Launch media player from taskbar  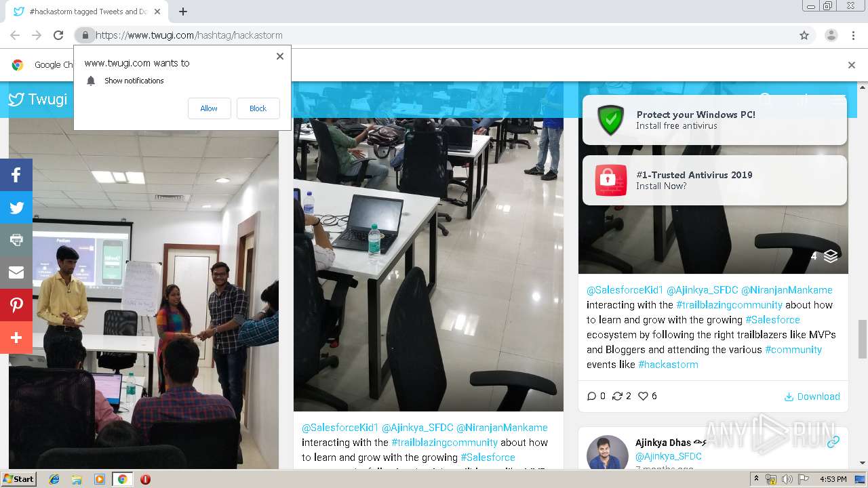coord(100,479)
